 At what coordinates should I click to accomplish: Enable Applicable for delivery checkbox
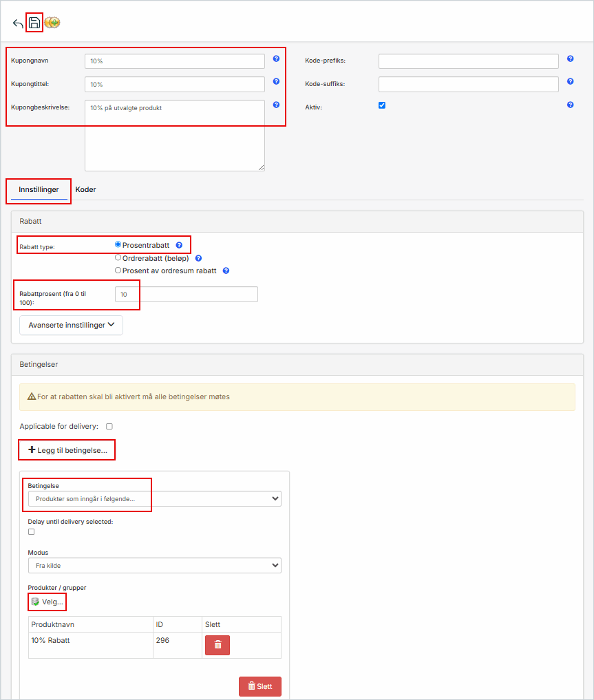(x=109, y=427)
